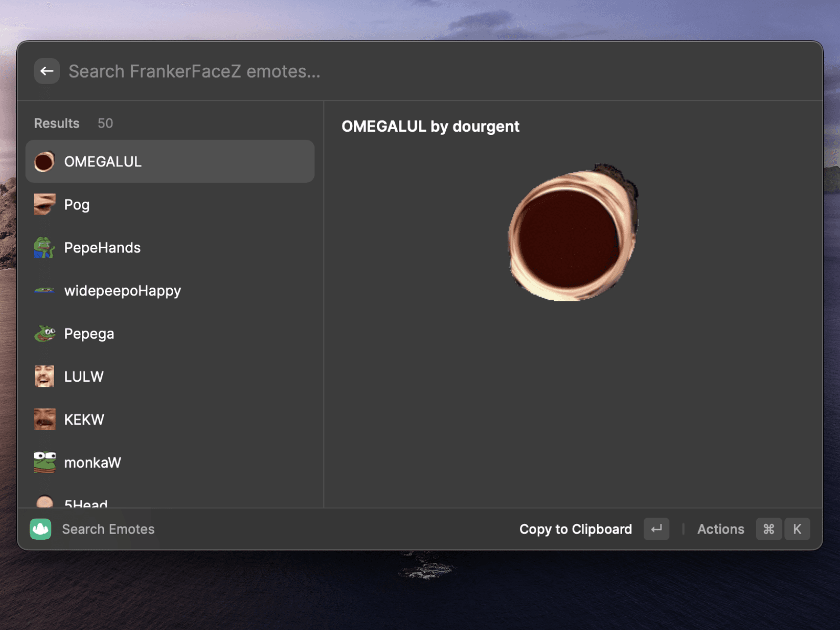Click the command key symbol near Actions
840x630 pixels.
tap(769, 529)
